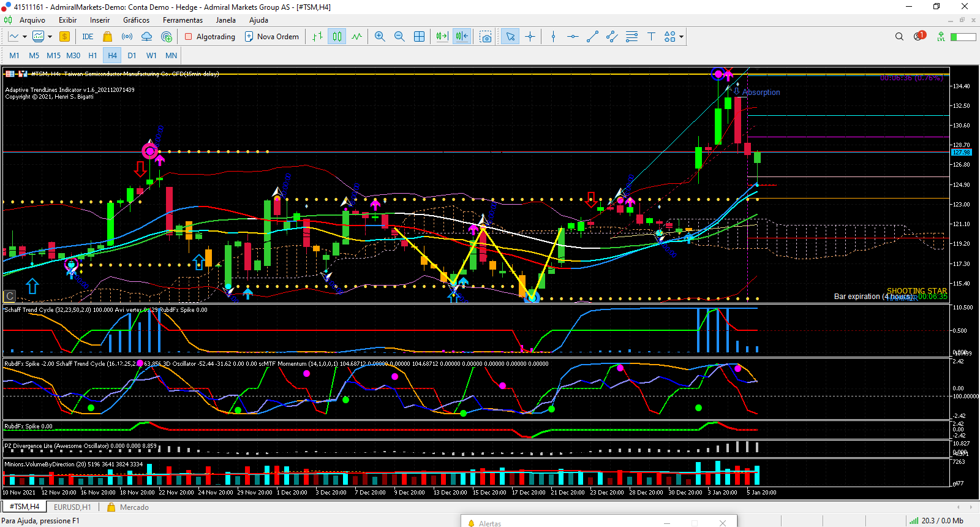Select the crosshair cursor tool

click(x=530, y=37)
